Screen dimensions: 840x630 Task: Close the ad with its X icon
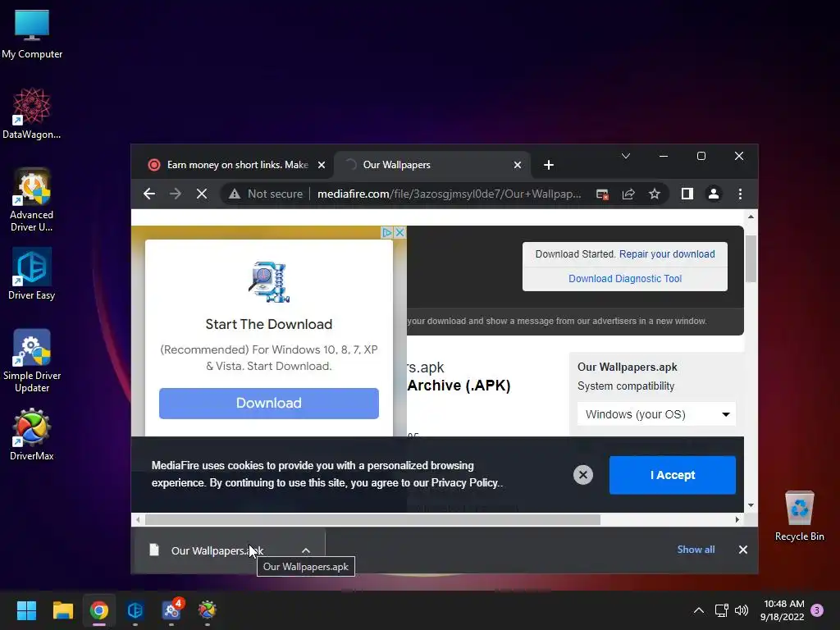(x=399, y=232)
